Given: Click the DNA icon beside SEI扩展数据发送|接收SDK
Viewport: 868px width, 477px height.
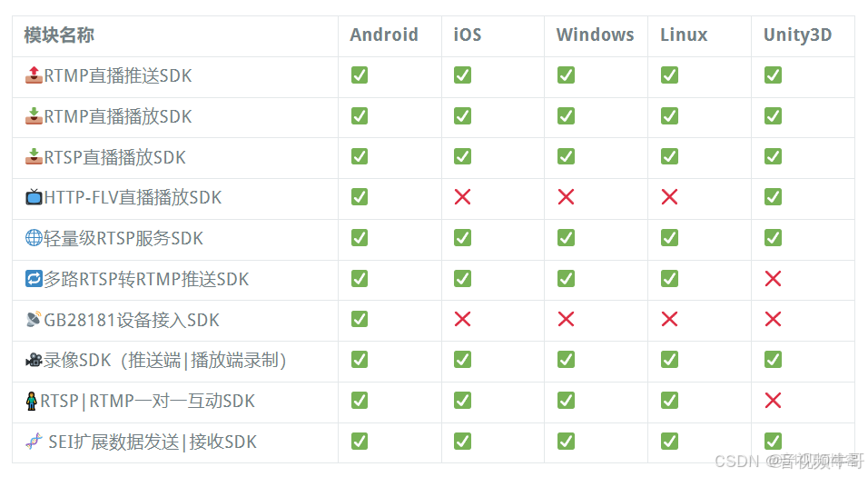Looking at the screenshot, I should click(x=34, y=442).
